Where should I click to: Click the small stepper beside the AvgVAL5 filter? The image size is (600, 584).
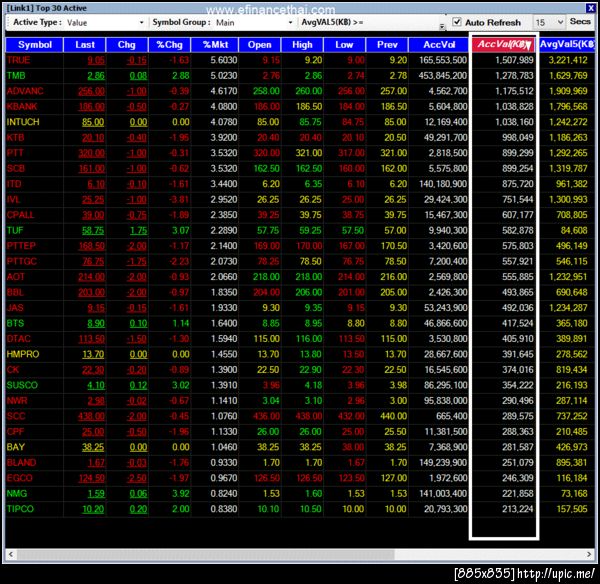(442, 25)
